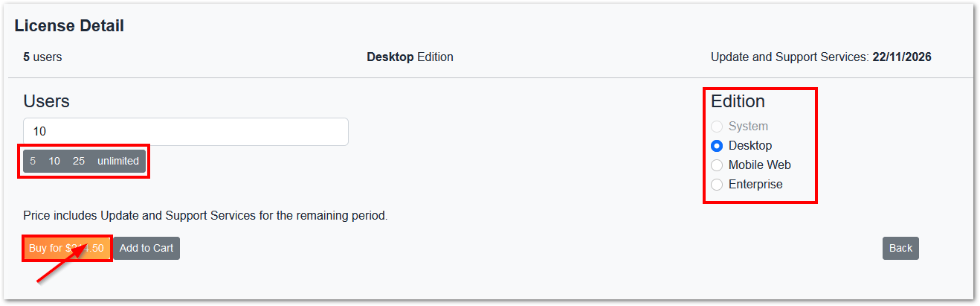This screenshot has width=980, height=306.
Task: Choose the Mobile Web edition option
Action: coord(717,165)
